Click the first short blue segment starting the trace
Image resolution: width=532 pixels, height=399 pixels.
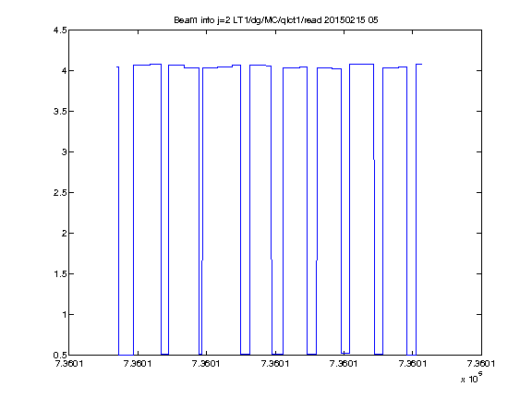coord(117,66)
